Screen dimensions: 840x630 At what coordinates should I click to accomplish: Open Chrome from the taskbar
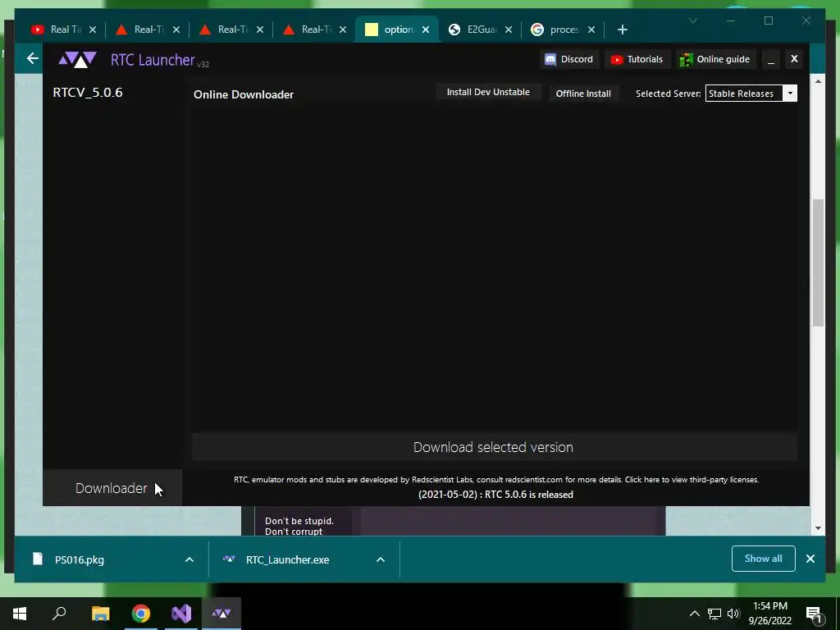point(141,614)
